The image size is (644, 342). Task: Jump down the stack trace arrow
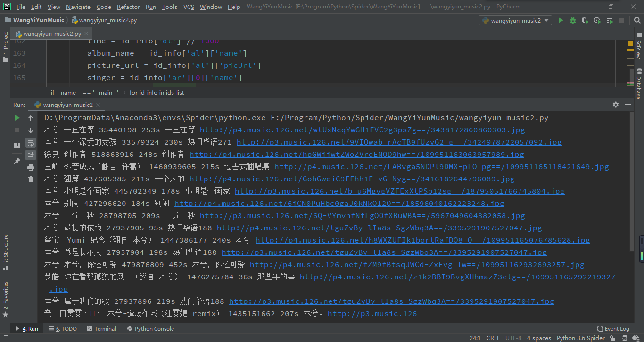tap(31, 130)
